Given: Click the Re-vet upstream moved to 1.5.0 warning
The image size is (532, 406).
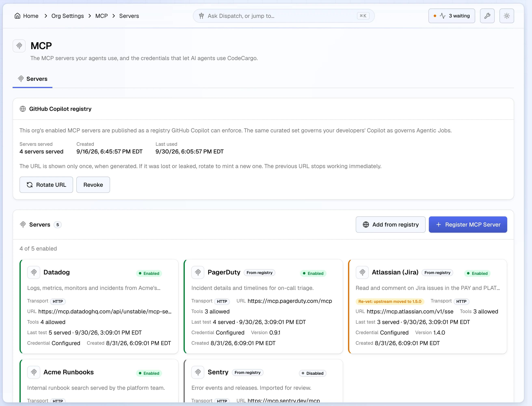Looking at the screenshot, I should tap(390, 301).
